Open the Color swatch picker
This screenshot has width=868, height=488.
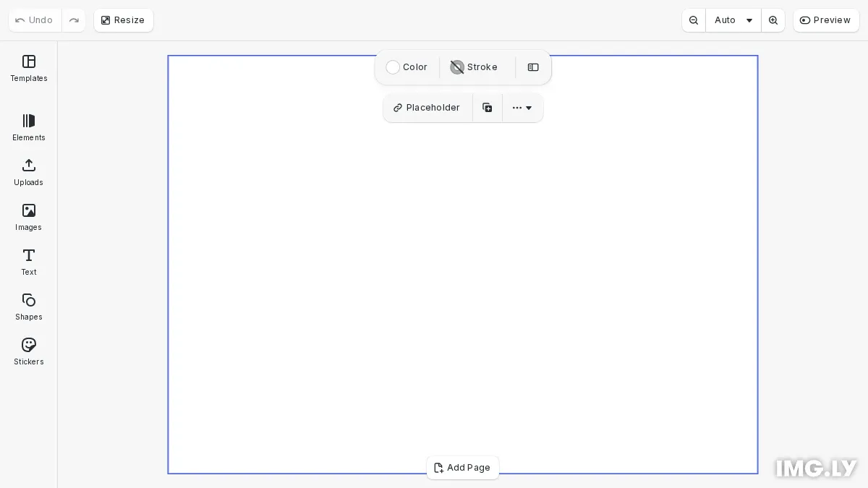[407, 67]
